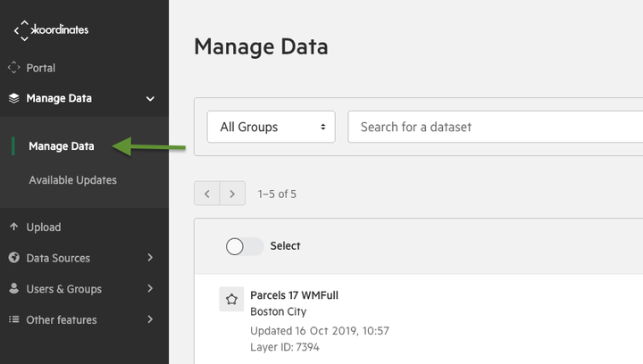Expand the Users & Groups submenu arrow
This screenshot has width=643, height=364.
(150, 289)
